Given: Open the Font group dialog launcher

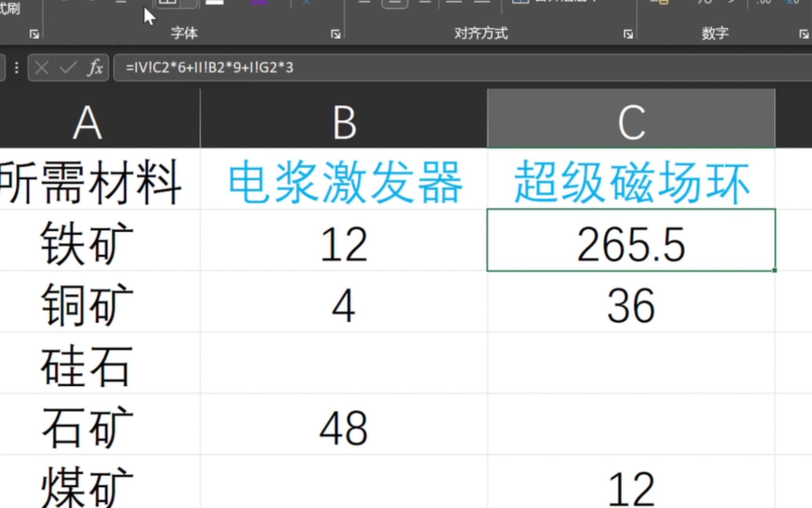Looking at the screenshot, I should click(335, 34).
